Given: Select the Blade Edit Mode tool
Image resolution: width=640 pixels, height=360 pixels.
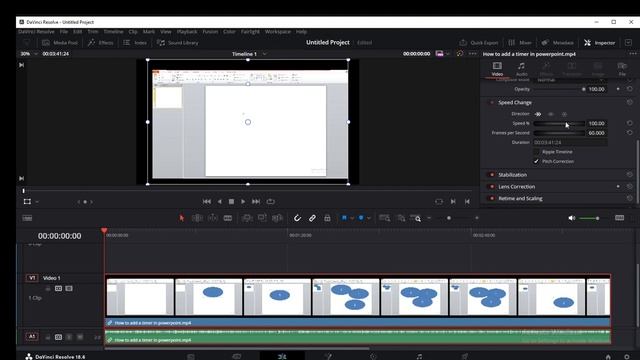Looking at the screenshot, I should pos(228,218).
